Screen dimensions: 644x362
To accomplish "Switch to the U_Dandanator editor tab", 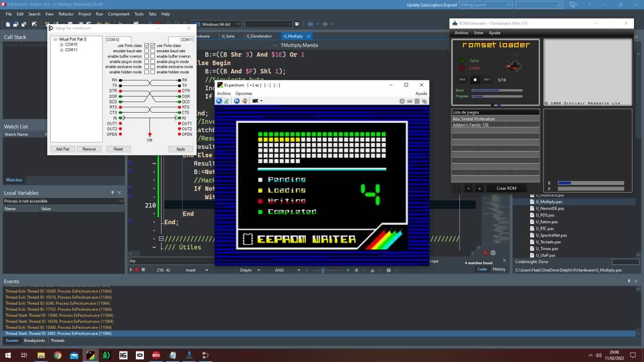I will (x=259, y=36).
